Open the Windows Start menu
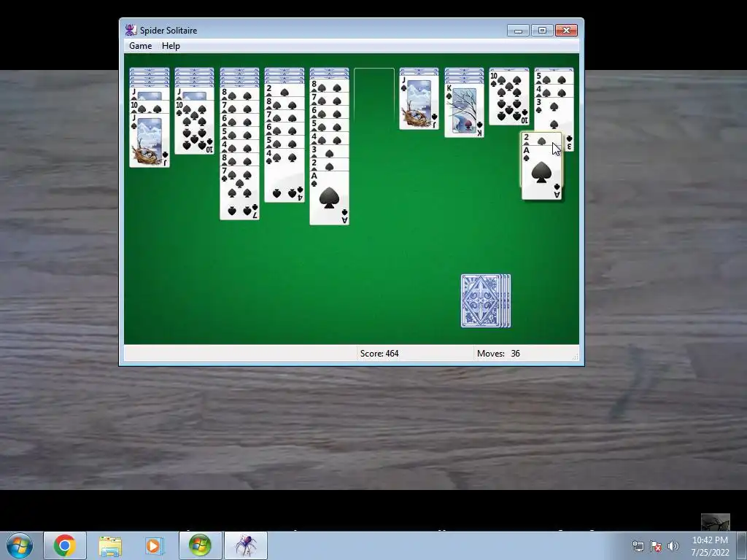The height and width of the screenshot is (560, 747). 20,545
